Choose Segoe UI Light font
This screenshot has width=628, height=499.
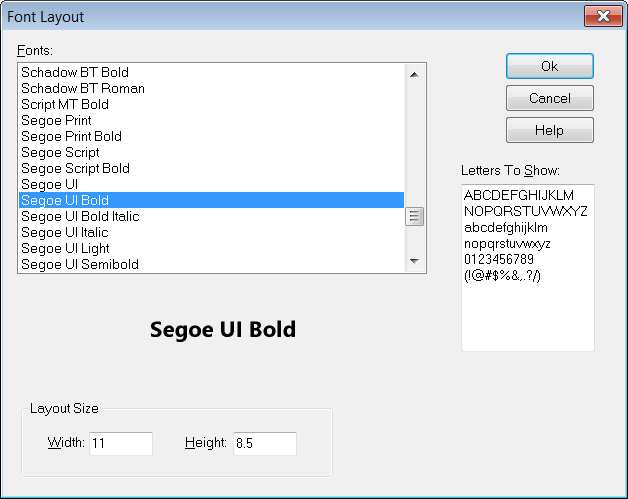pyautogui.click(x=65, y=248)
